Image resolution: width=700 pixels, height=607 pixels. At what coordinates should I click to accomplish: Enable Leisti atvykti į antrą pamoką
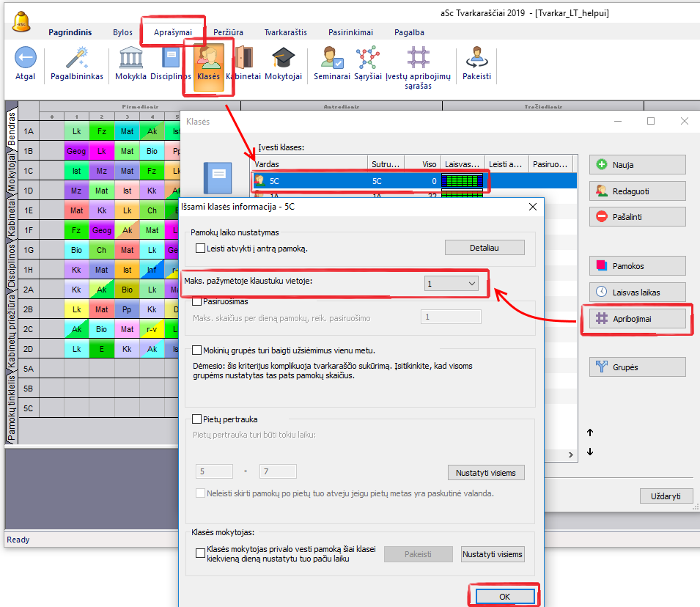(x=201, y=249)
